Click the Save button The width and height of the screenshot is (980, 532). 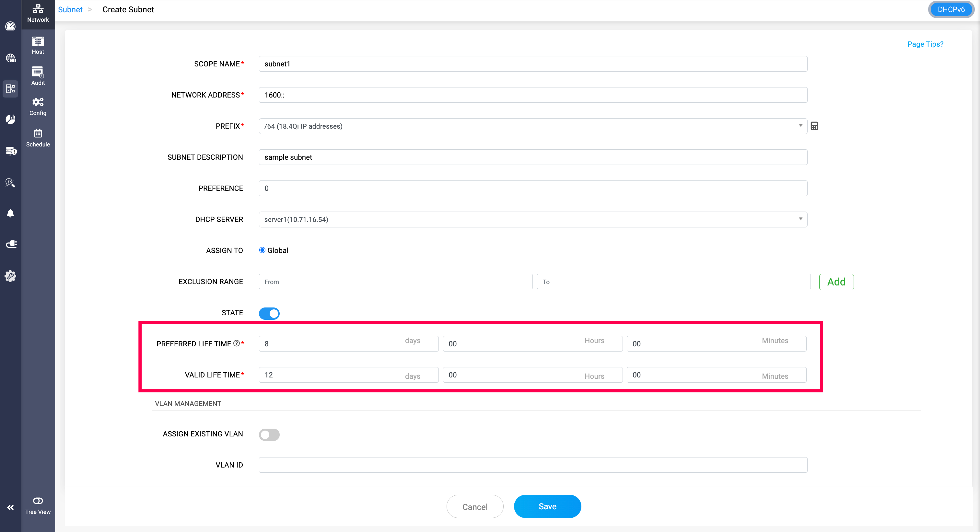(x=547, y=506)
